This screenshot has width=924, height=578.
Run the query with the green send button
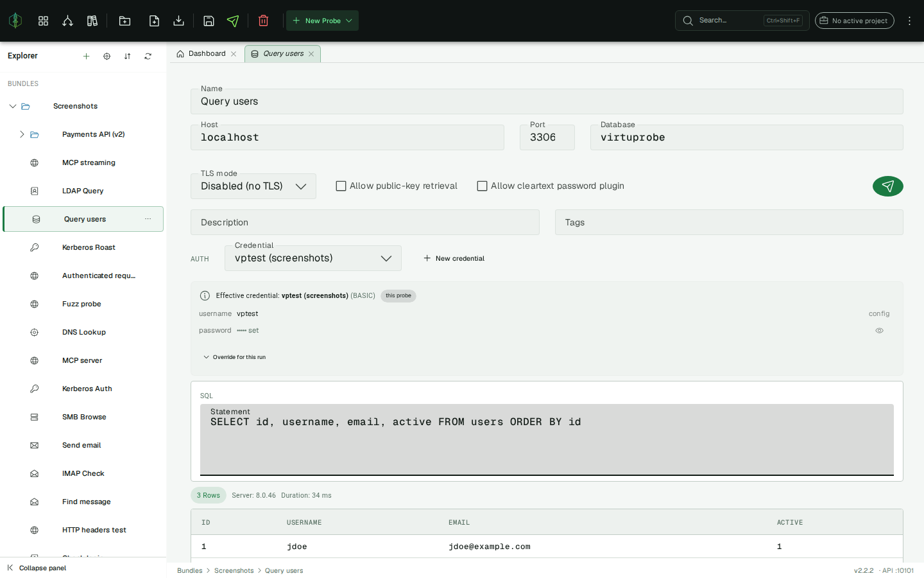[888, 186]
